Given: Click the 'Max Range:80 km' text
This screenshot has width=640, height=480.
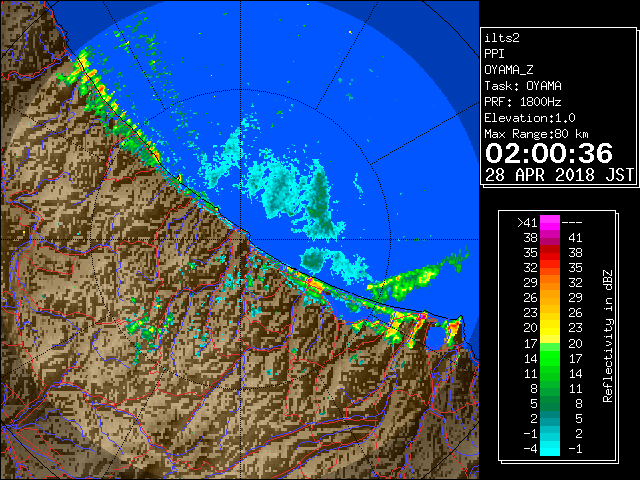Looking at the screenshot, I should 536,134.
